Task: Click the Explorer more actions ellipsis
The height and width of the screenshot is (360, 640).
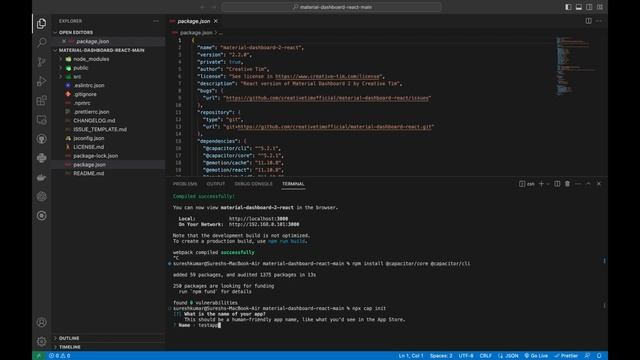Action: [156, 21]
